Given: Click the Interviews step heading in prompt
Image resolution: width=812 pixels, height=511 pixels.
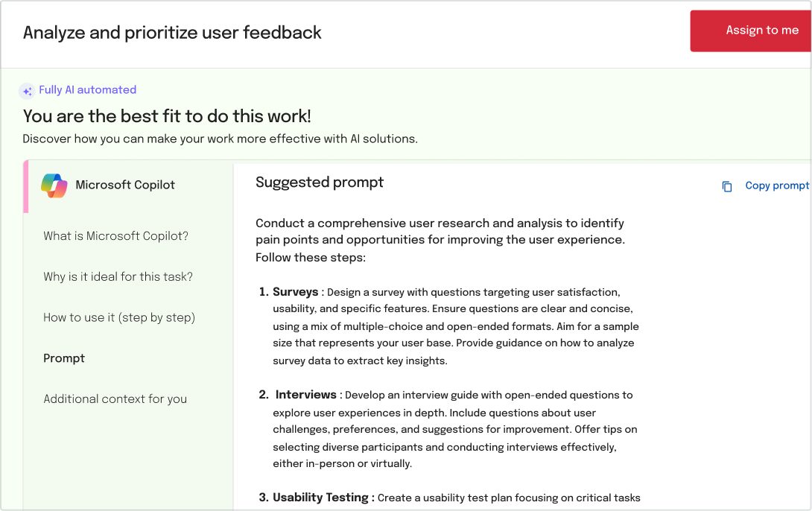Looking at the screenshot, I should coord(305,395).
